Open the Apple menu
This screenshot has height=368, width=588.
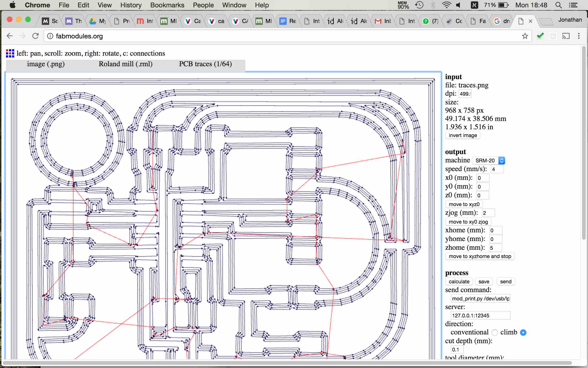pyautogui.click(x=12, y=5)
